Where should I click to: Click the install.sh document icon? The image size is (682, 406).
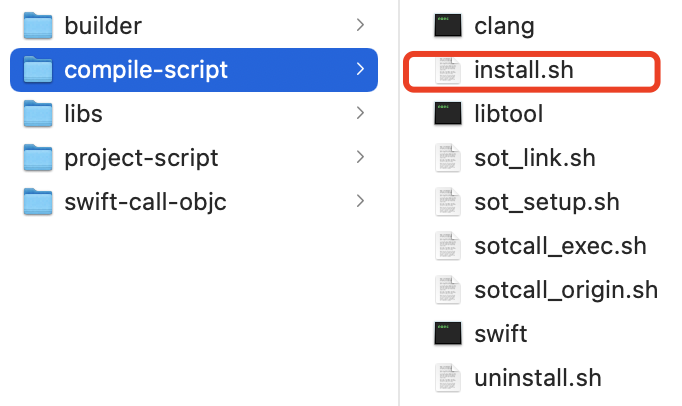coord(448,70)
